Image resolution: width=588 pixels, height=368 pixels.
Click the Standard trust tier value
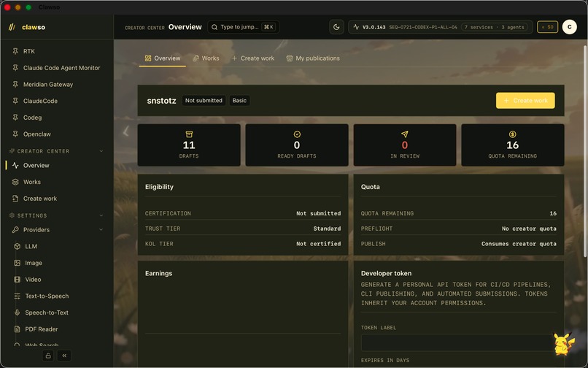[327, 229]
